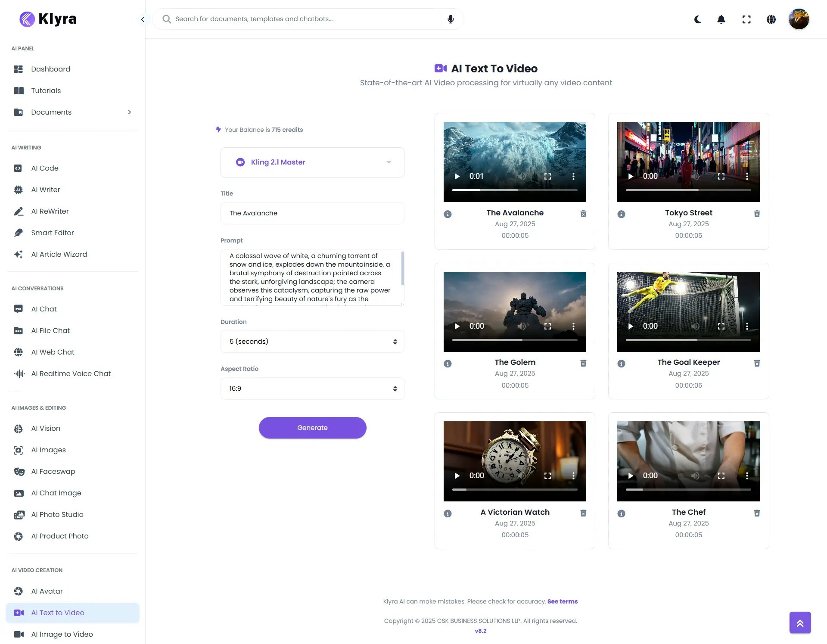Select the AI Article Wizard

click(x=59, y=254)
